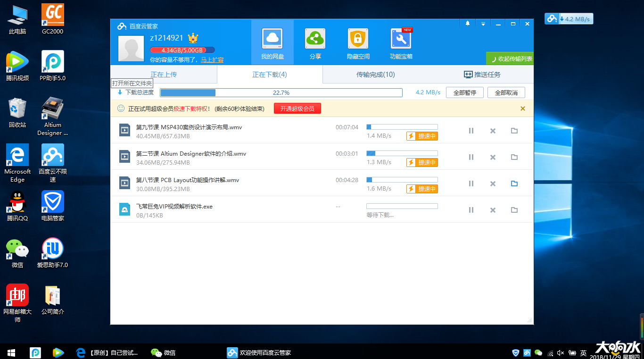This screenshot has width=644, height=359.
Task: Click 全部暂停 to pause all downloads
Action: [x=465, y=92]
